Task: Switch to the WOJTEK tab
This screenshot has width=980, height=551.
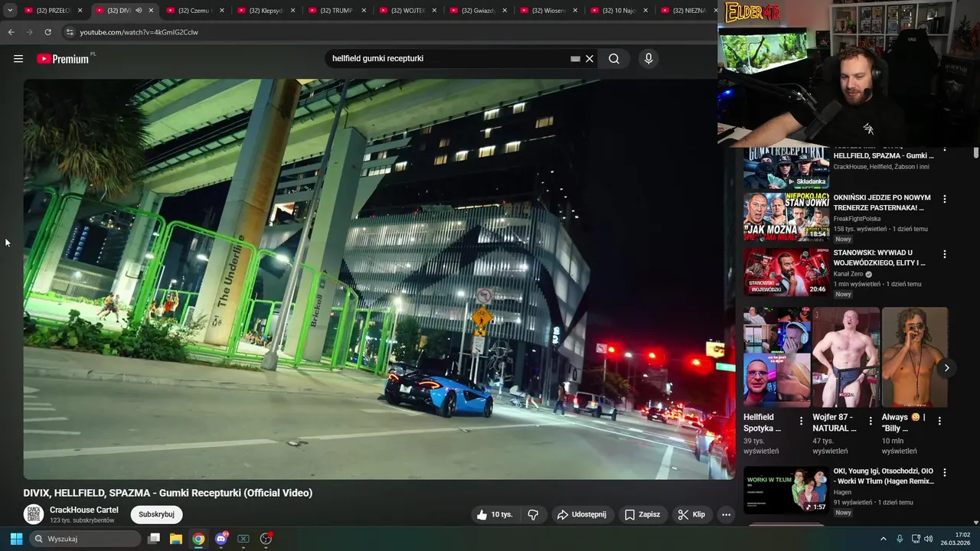Action: click(x=407, y=11)
